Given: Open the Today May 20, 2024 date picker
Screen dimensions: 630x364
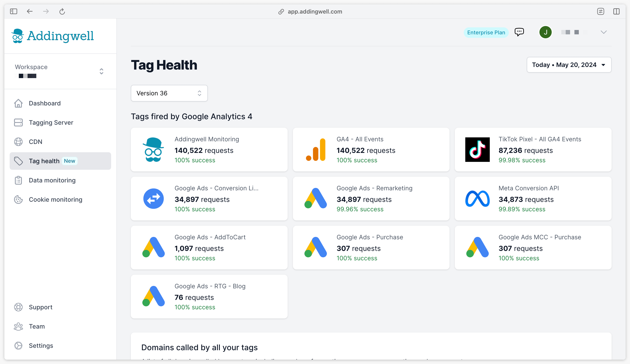Looking at the screenshot, I should [569, 65].
